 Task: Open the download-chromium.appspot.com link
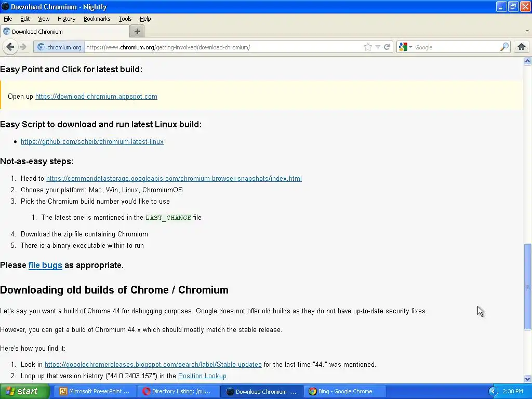[x=96, y=96]
